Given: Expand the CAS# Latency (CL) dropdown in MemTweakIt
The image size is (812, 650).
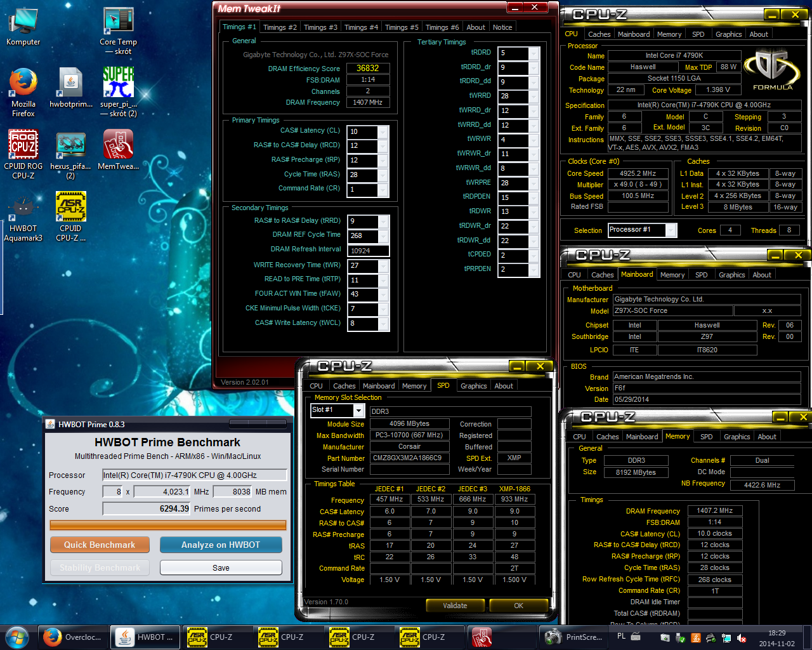Looking at the screenshot, I should tap(383, 131).
